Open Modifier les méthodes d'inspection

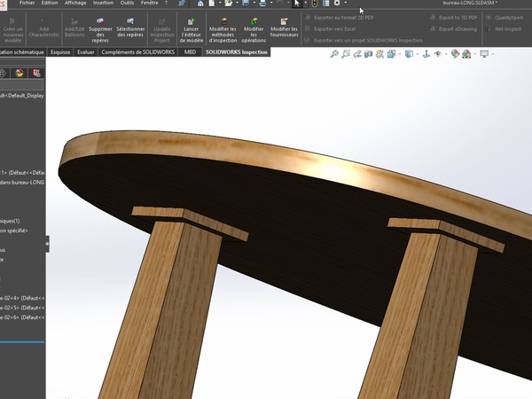tap(223, 27)
